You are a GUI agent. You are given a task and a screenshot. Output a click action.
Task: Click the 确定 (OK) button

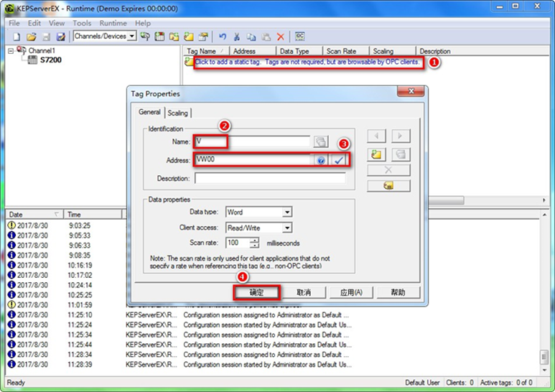tap(256, 293)
